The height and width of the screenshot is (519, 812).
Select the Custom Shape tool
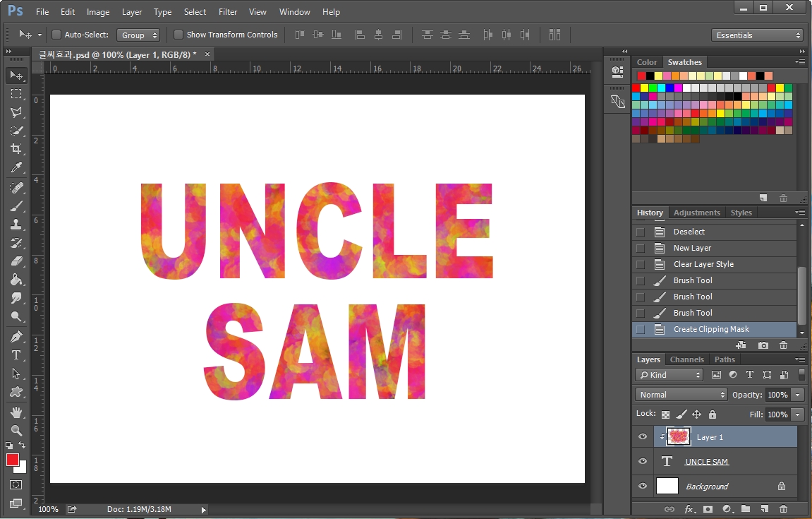[16, 392]
